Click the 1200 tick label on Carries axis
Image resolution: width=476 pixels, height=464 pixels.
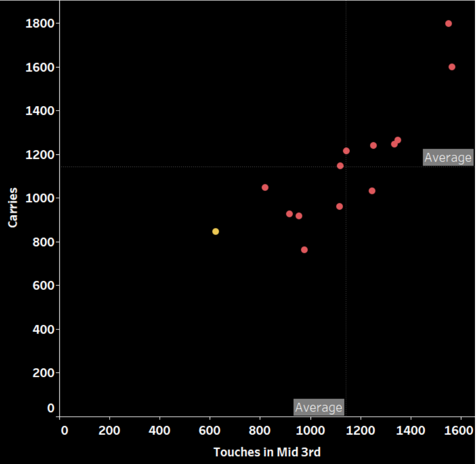pos(40,155)
